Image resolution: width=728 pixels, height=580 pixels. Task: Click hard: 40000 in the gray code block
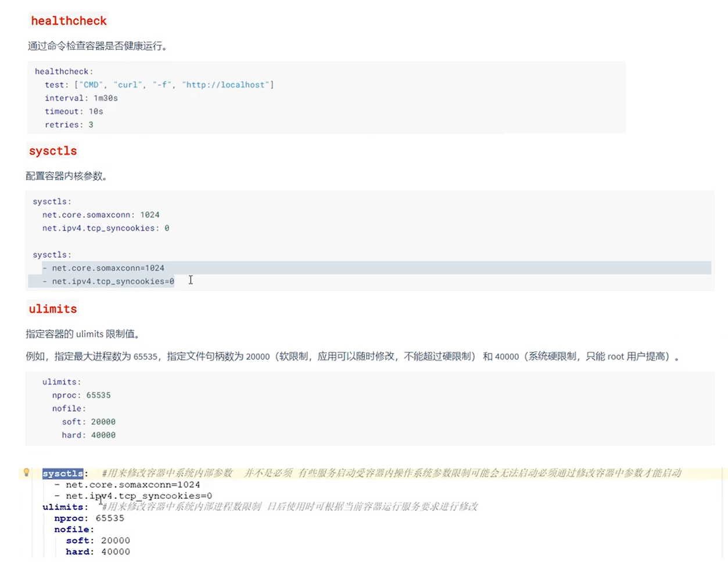pyautogui.click(x=88, y=435)
